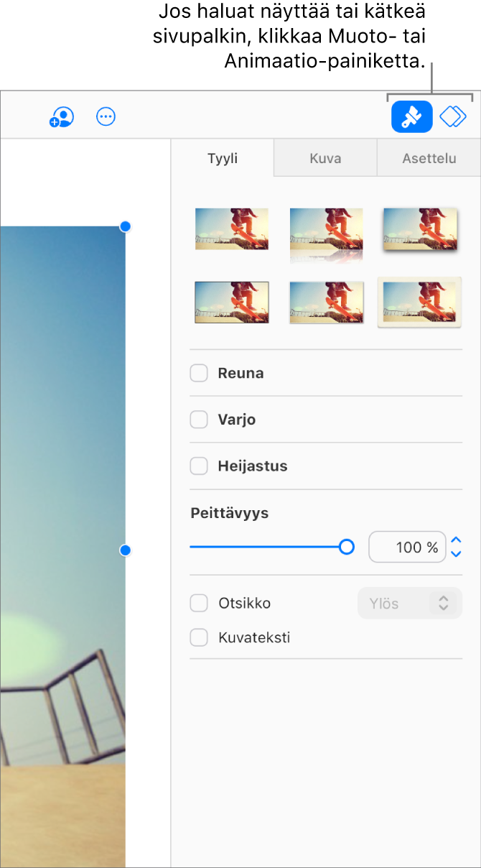Switch to the Kuva tab
The image size is (481, 868).
tap(325, 159)
